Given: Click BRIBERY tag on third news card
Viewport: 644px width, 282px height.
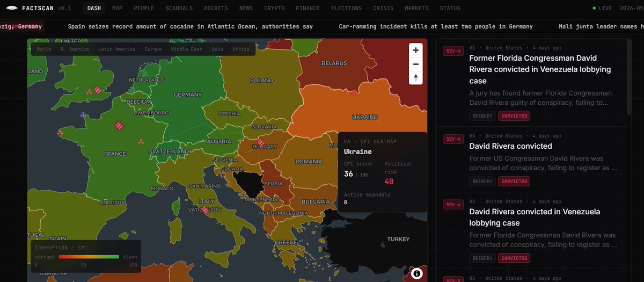Looking at the screenshot, I should point(482,258).
